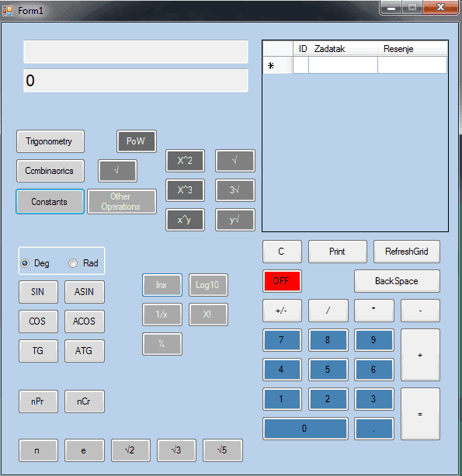Click the red OFF button

click(282, 281)
